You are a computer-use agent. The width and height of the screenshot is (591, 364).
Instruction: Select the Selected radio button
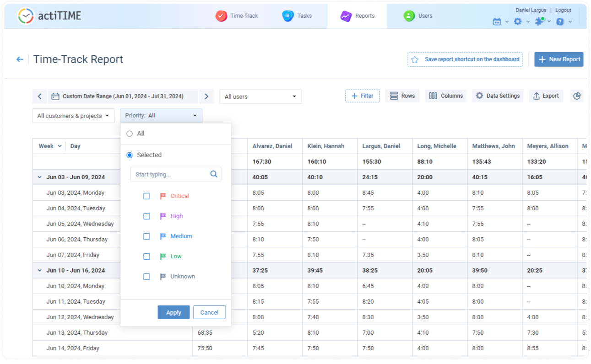click(130, 155)
